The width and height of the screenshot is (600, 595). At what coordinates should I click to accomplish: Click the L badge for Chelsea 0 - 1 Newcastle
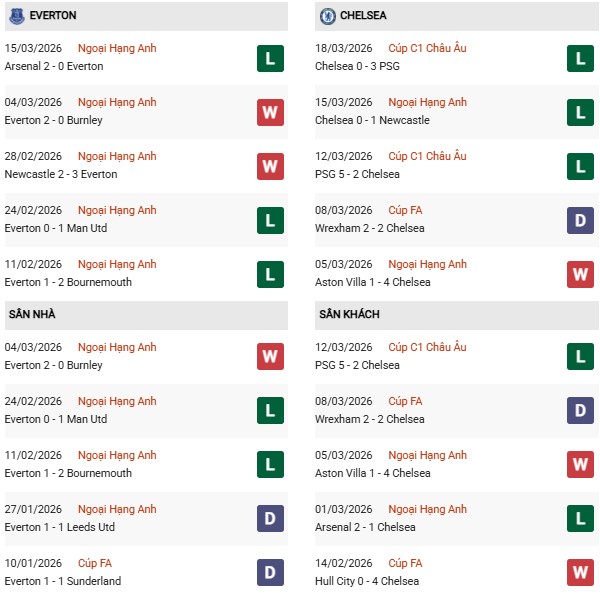[x=580, y=112]
